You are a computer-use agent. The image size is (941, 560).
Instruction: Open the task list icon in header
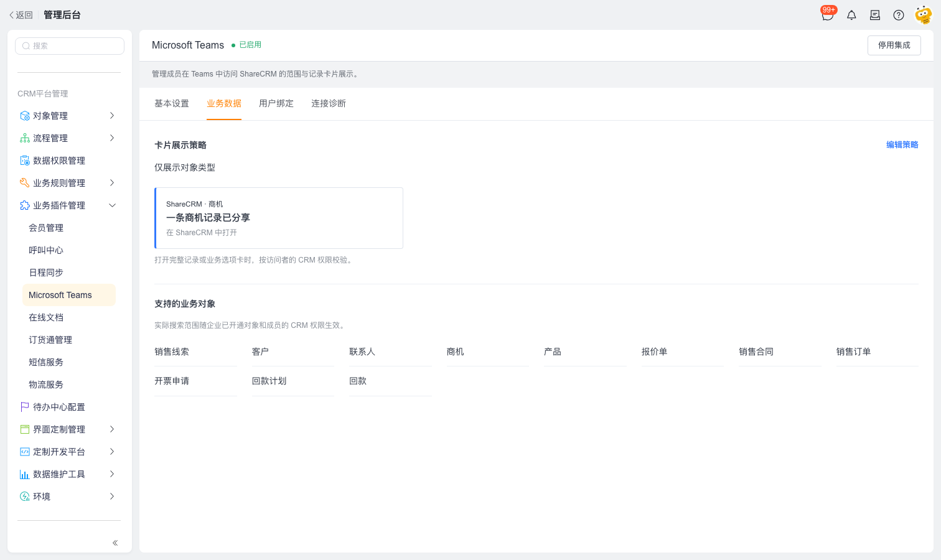click(875, 15)
